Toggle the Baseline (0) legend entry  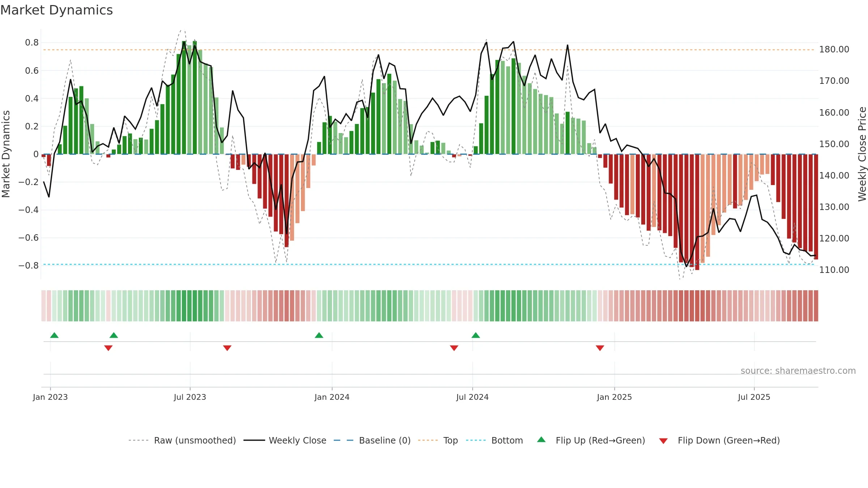pyautogui.click(x=372, y=440)
